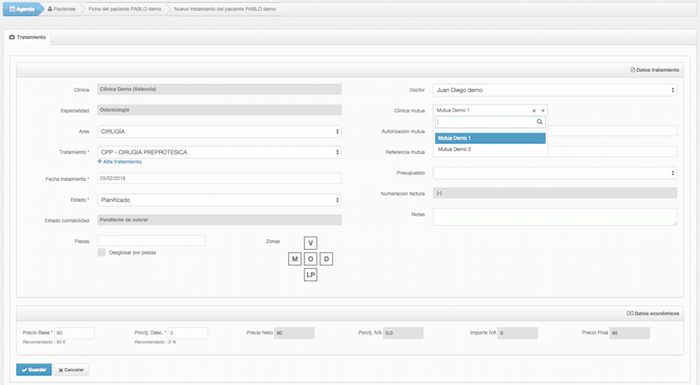
Task: Go to Pacientes breadcrumb
Action: tap(62, 9)
